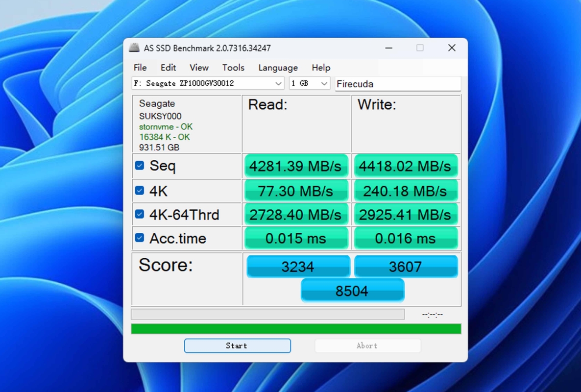Open the File menu
This screenshot has height=392, width=581.
click(x=140, y=68)
